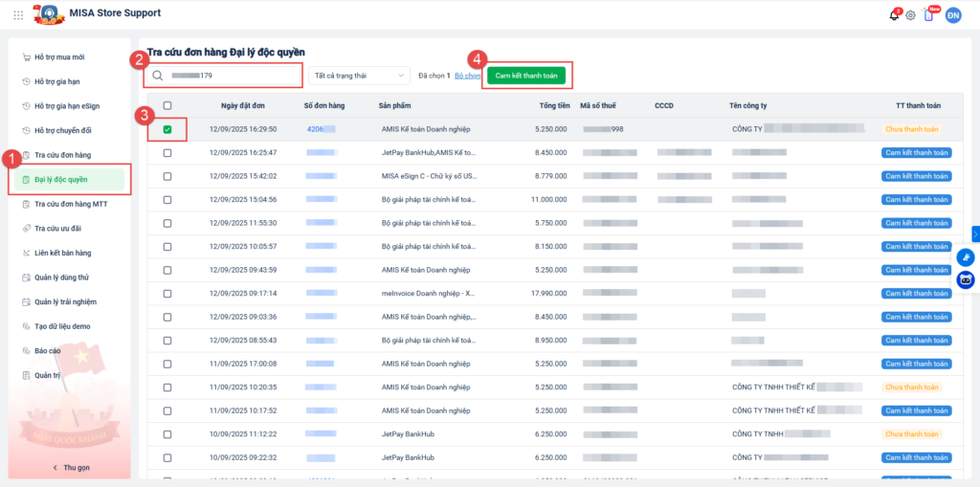This screenshot has width=980, height=487.
Task: Expand the blue side panel arrow
Action: point(975,233)
